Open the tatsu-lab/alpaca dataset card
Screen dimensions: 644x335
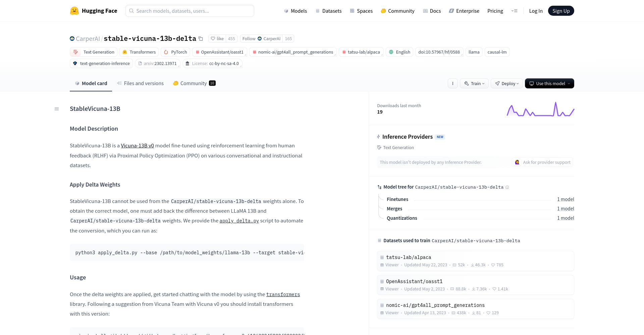point(475,261)
